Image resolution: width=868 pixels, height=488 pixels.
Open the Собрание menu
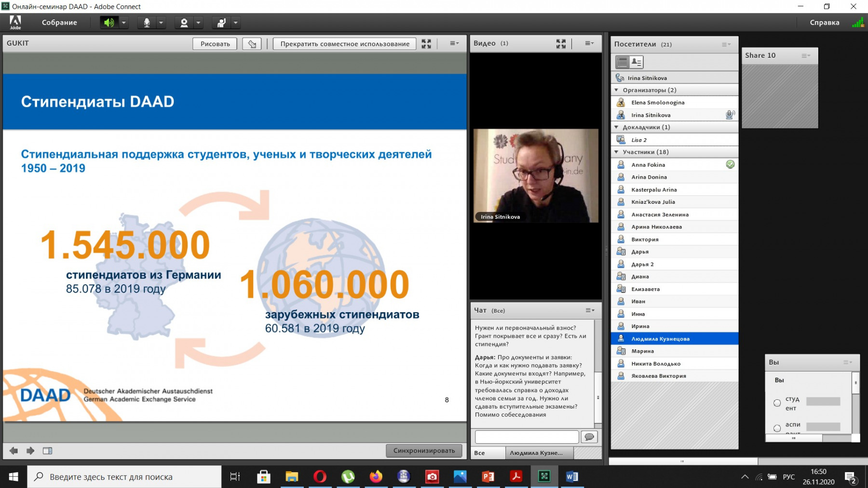click(59, 23)
